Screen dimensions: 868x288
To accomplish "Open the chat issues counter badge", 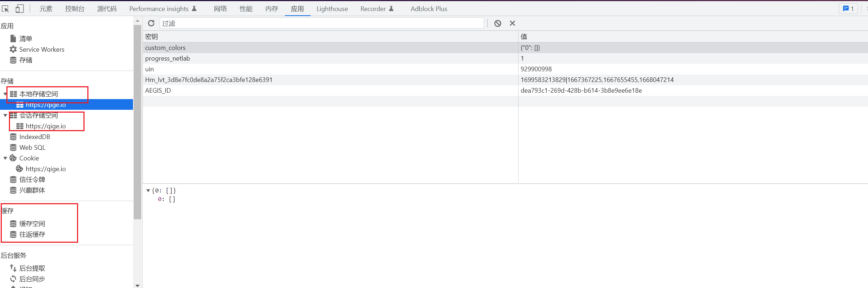I will [x=848, y=9].
